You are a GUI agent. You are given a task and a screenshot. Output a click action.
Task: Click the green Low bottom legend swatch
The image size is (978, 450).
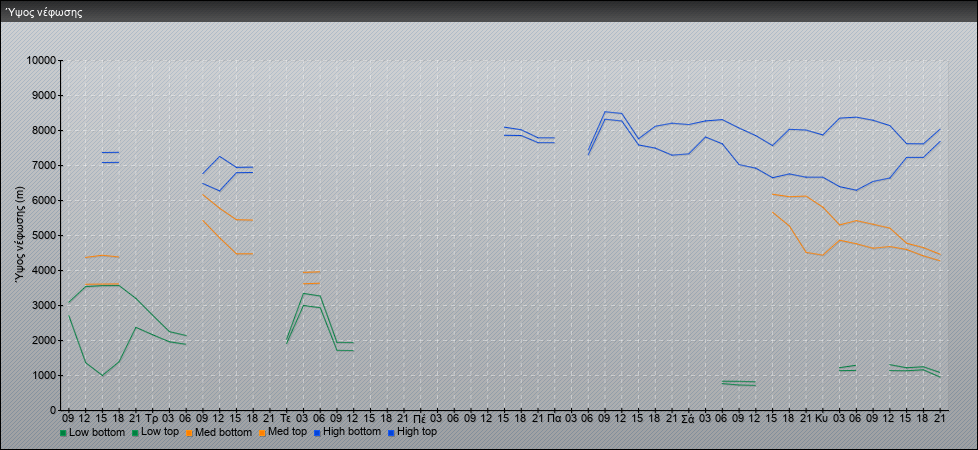[x=63, y=433]
